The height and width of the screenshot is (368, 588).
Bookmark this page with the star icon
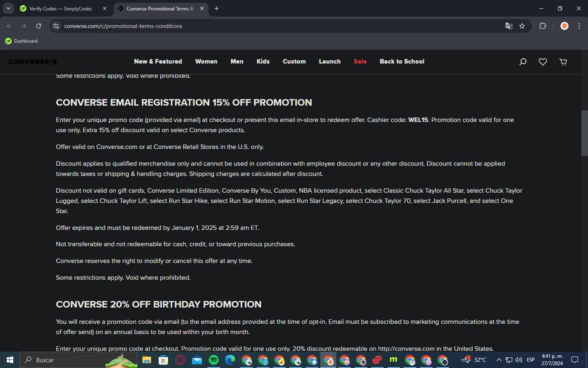pos(522,26)
